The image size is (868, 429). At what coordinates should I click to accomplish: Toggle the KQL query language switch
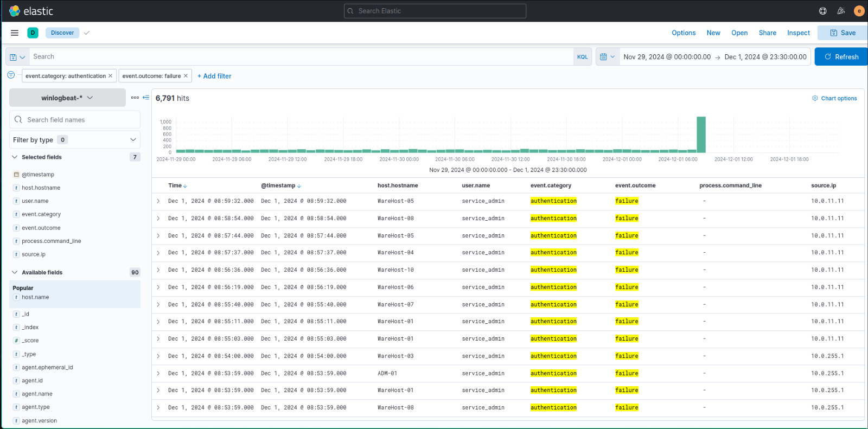[582, 57]
